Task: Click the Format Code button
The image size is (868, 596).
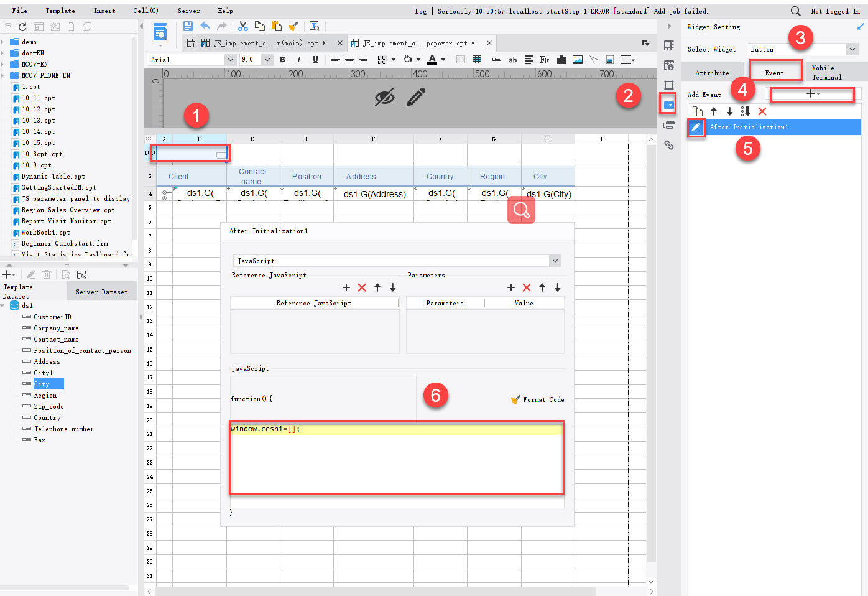Action: pos(537,399)
